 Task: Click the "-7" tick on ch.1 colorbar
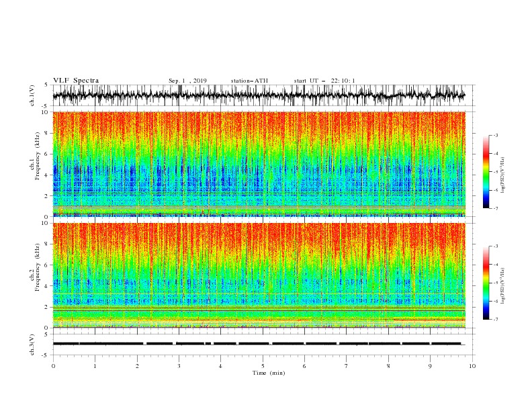495,208
